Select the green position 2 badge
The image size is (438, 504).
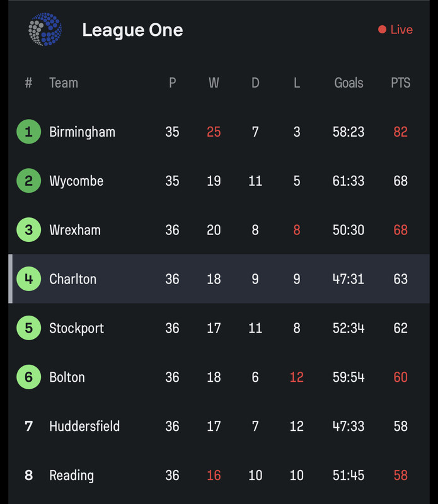(x=28, y=181)
